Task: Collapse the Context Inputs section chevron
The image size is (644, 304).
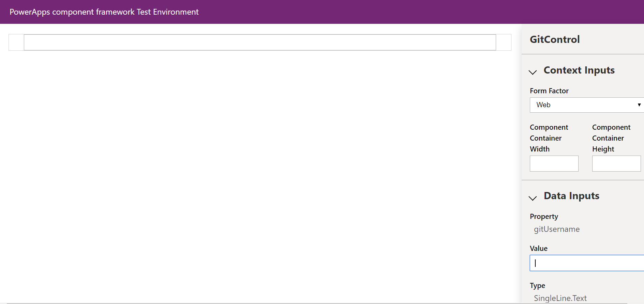Action: (533, 72)
